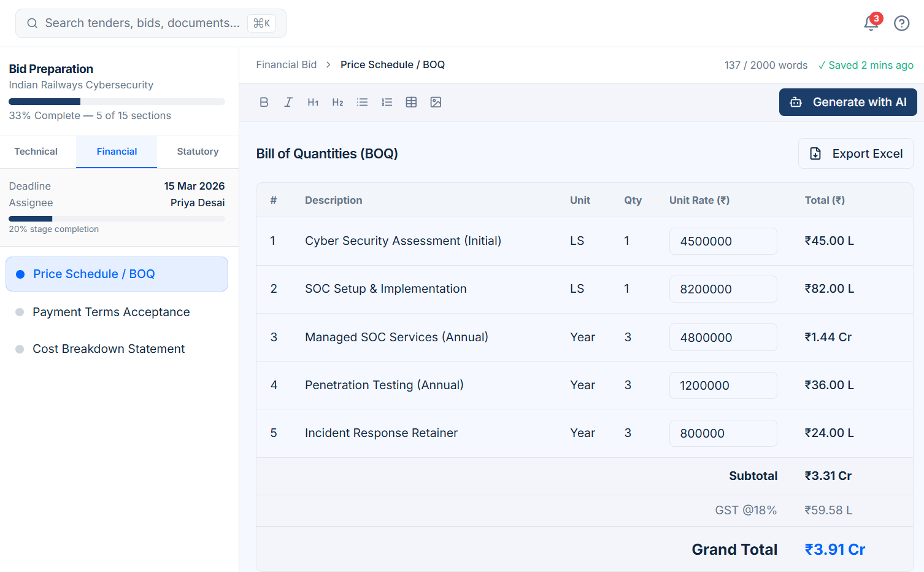Click the ⌘K shortcut badge

coord(261,23)
